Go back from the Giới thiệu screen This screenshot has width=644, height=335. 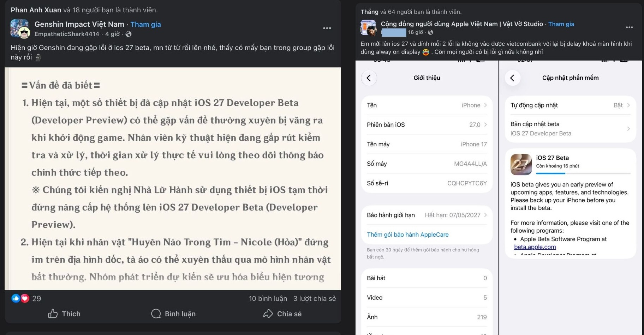tap(369, 78)
